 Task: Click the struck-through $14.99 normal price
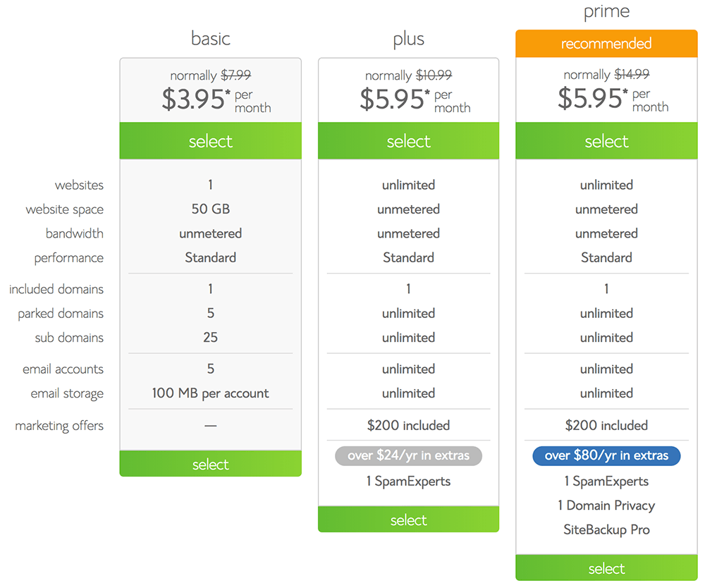coord(632,74)
